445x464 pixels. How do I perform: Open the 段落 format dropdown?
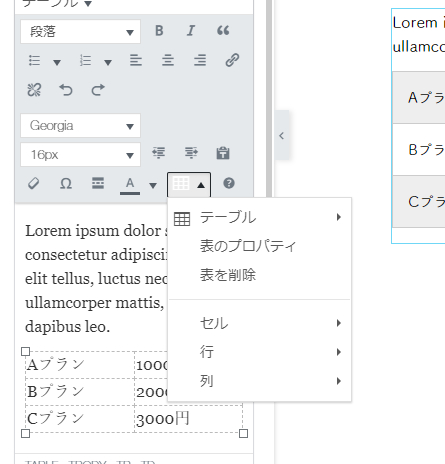[80, 32]
